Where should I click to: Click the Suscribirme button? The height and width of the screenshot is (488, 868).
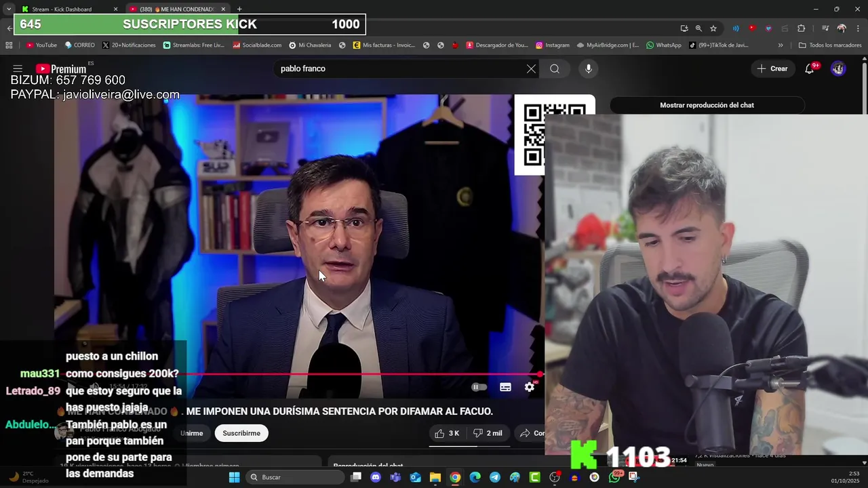(x=241, y=433)
